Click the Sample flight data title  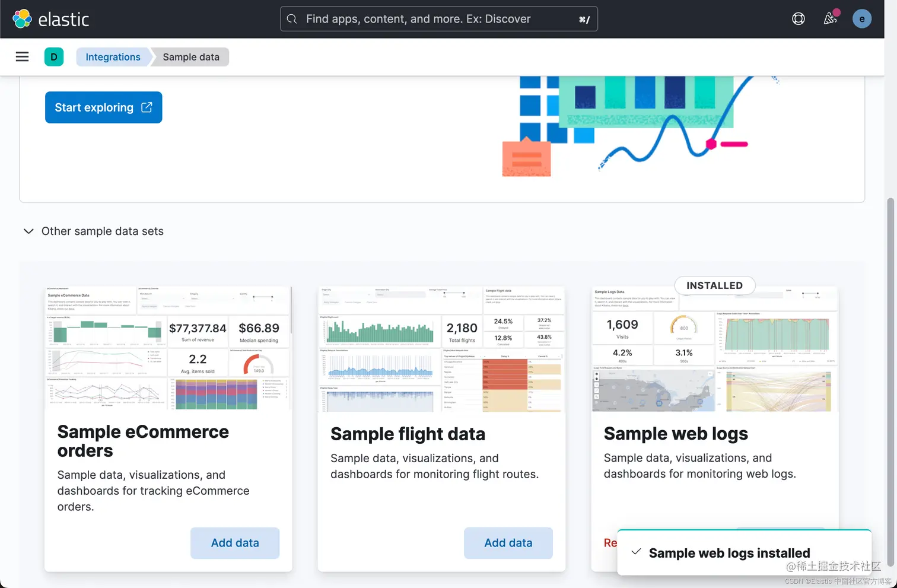pos(408,434)
